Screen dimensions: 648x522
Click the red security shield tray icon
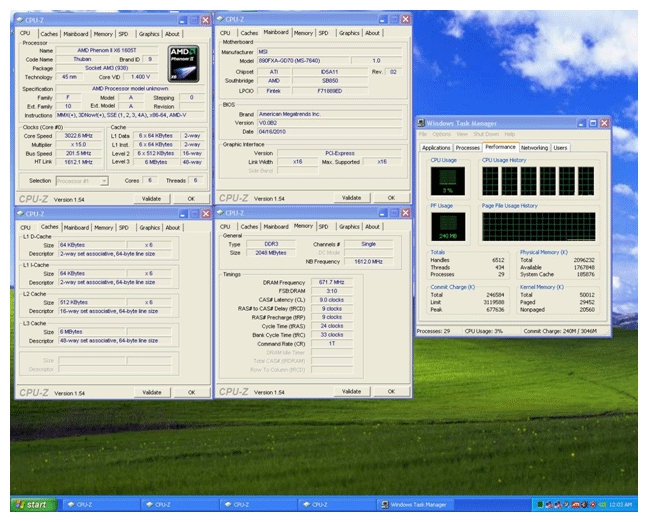(593, 505)
